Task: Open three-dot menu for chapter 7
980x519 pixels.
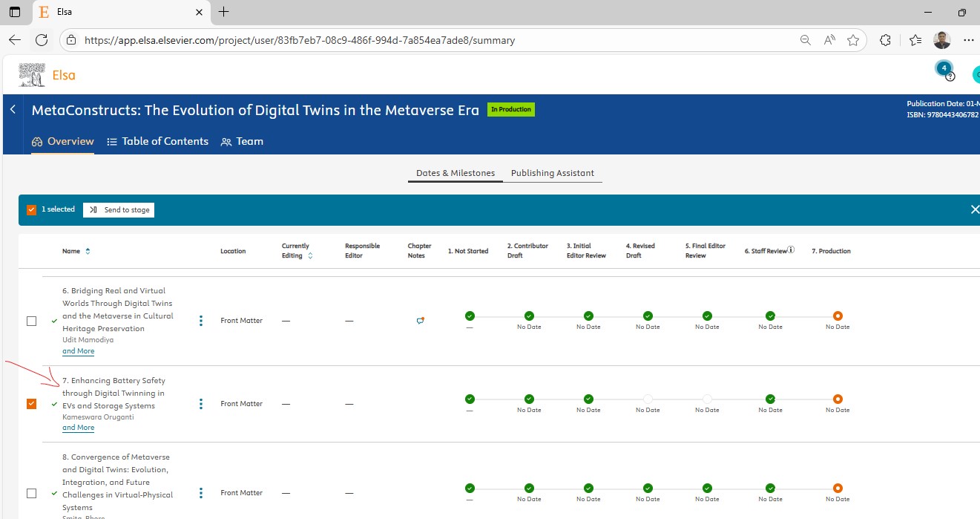Action: pos(201,404)
